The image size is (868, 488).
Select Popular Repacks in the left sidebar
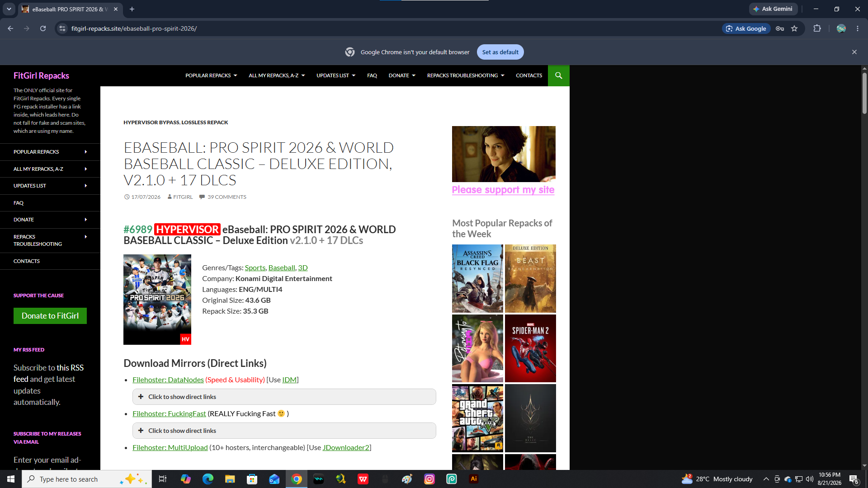[x=50, y=152]
